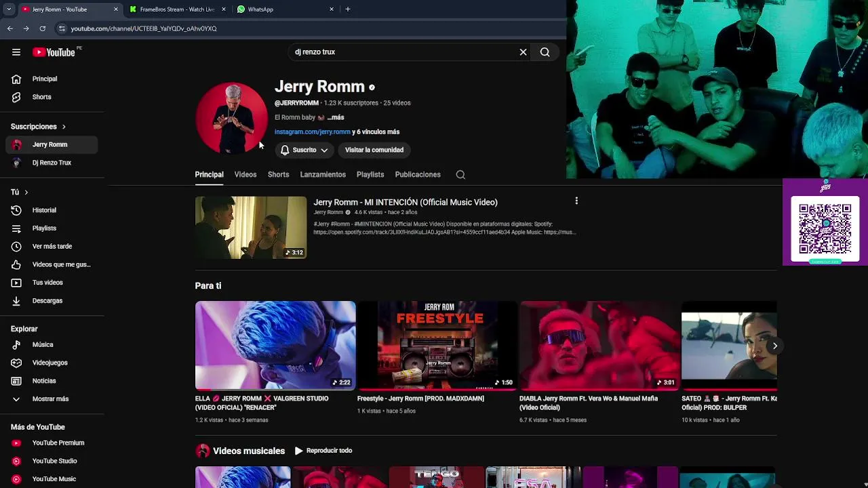This screenshot has width=868, height=488.
Task: Select Jerry Romm subscription in sidebar
Action: coord(52,144)
